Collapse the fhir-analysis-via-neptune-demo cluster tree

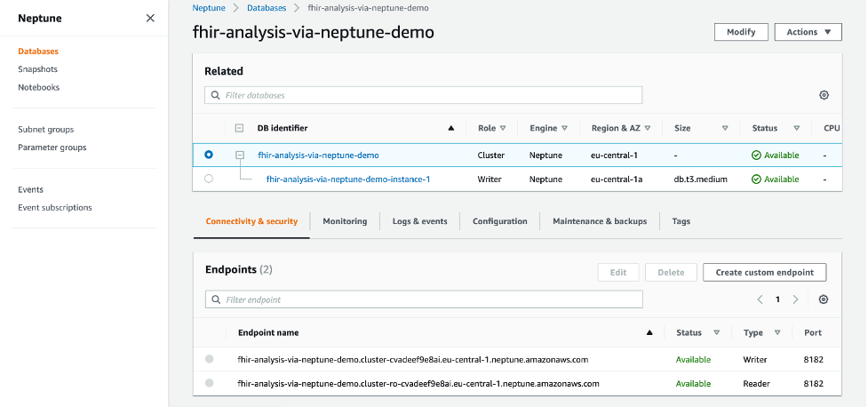(240, 156)
